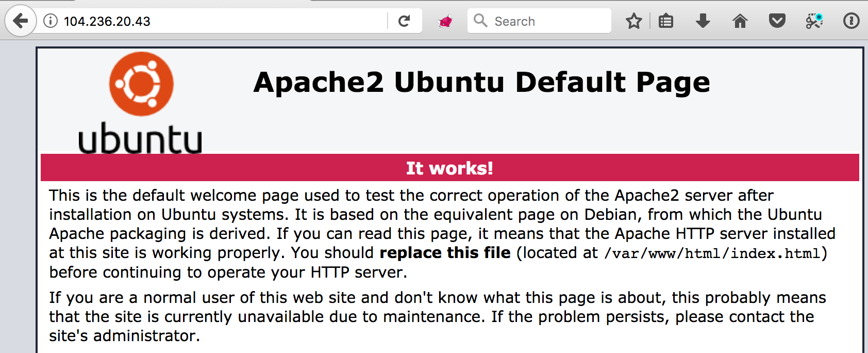The width and height of the screenshot is (868, 353).
Task: Click the circled info extension icon
Action: tap(851, 21)
